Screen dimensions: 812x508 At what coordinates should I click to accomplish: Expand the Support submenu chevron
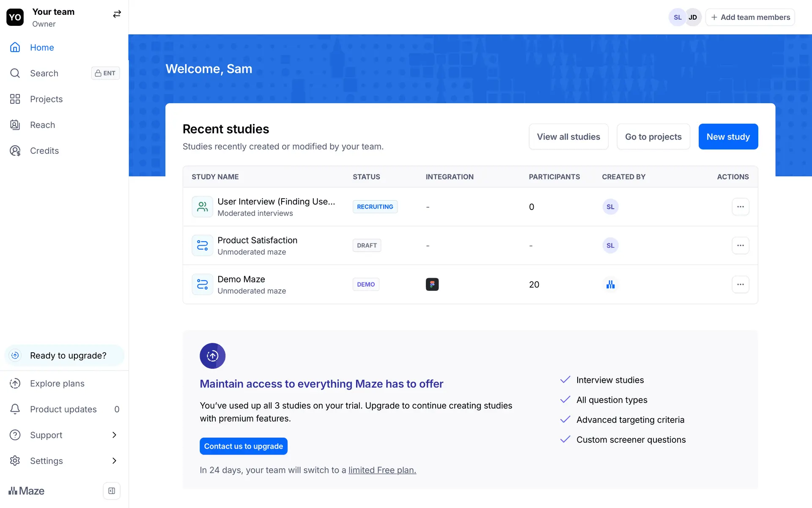click(114, 435)
